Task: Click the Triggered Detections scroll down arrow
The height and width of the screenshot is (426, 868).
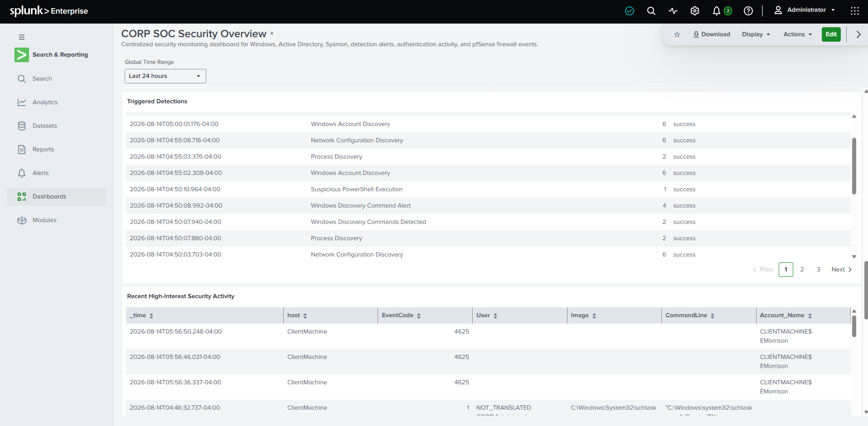Action: (854, 257)
